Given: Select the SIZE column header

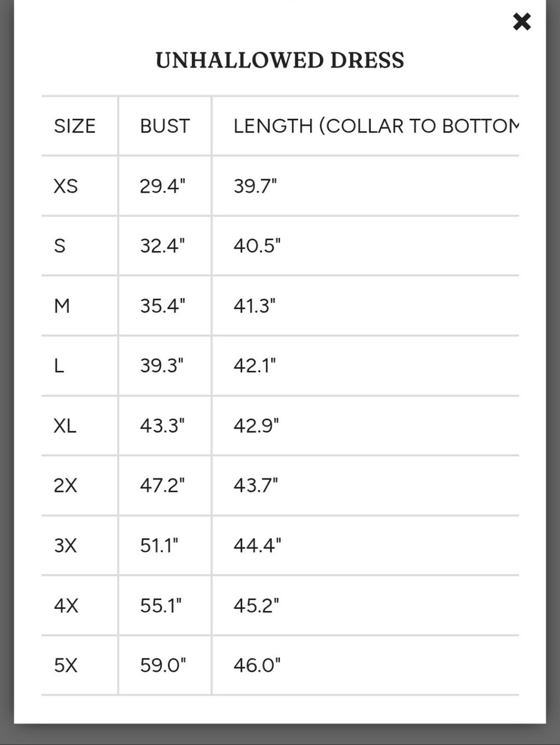Looking at the screenshot, I should click(74, 126).
